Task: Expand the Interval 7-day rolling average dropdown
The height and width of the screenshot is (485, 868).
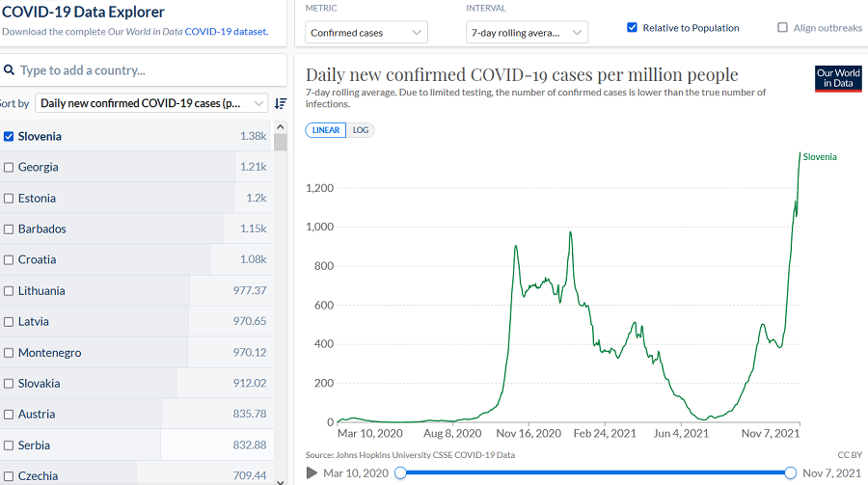Action: [x=527, y=33]
